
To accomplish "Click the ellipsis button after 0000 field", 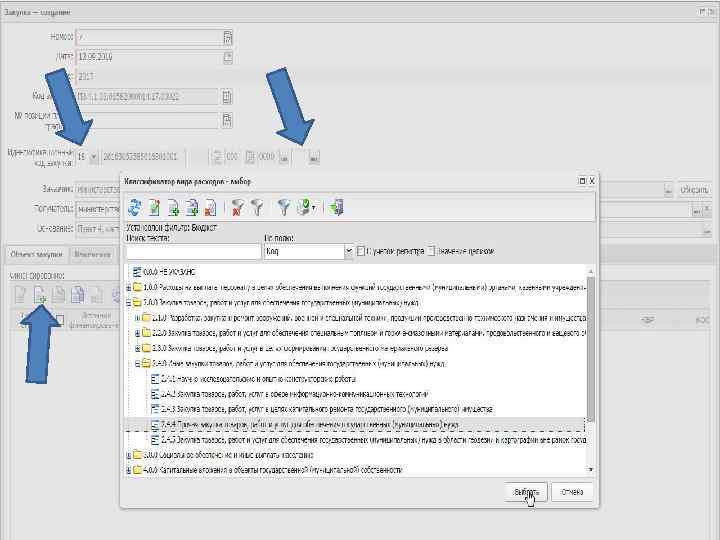I will click(x=284, y=158).
